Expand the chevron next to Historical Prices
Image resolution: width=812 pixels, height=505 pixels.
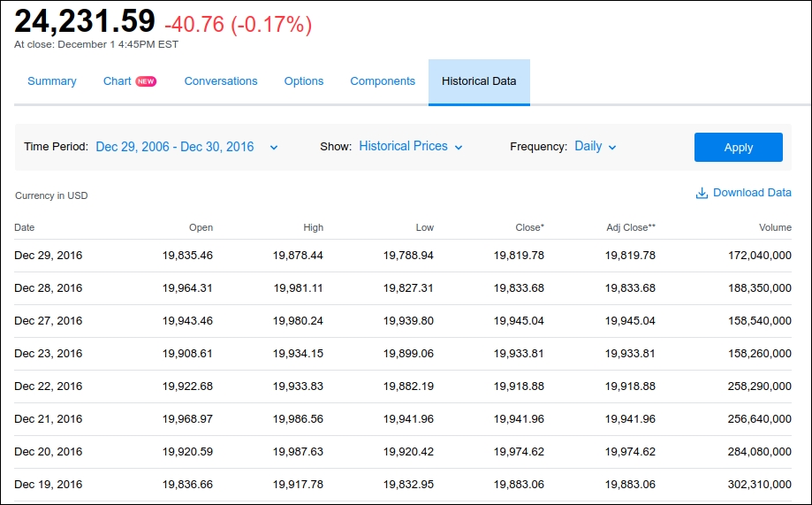[x=459, y=148]
